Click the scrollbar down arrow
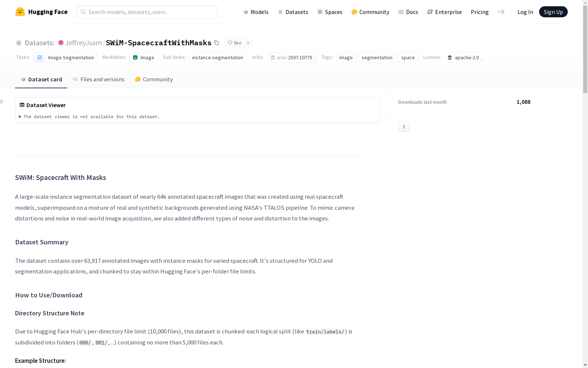 [585, 365]
